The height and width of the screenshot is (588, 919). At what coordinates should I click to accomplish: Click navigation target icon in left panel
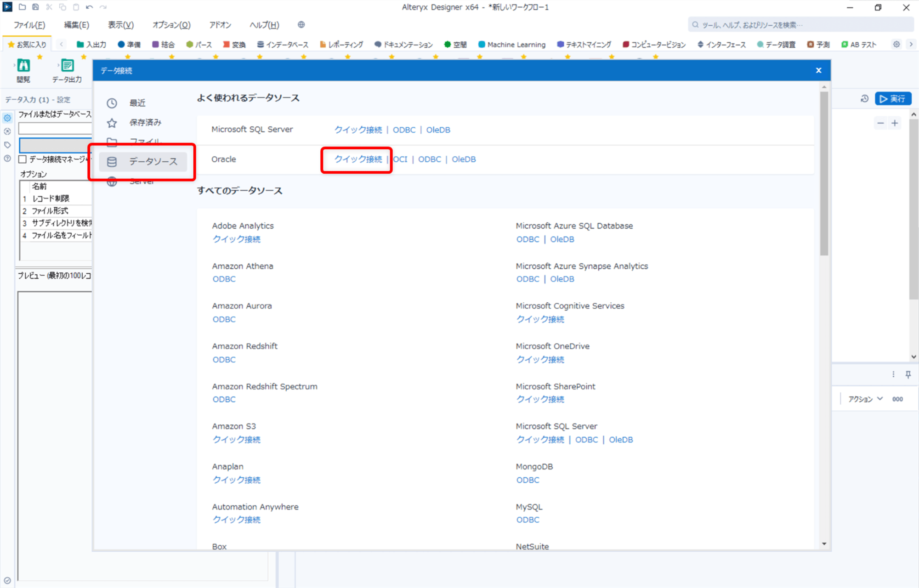pos(7,131)
